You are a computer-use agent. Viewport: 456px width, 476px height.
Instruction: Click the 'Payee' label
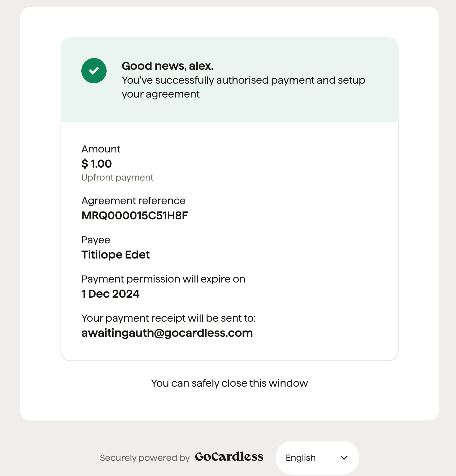(x=96, y=240)
